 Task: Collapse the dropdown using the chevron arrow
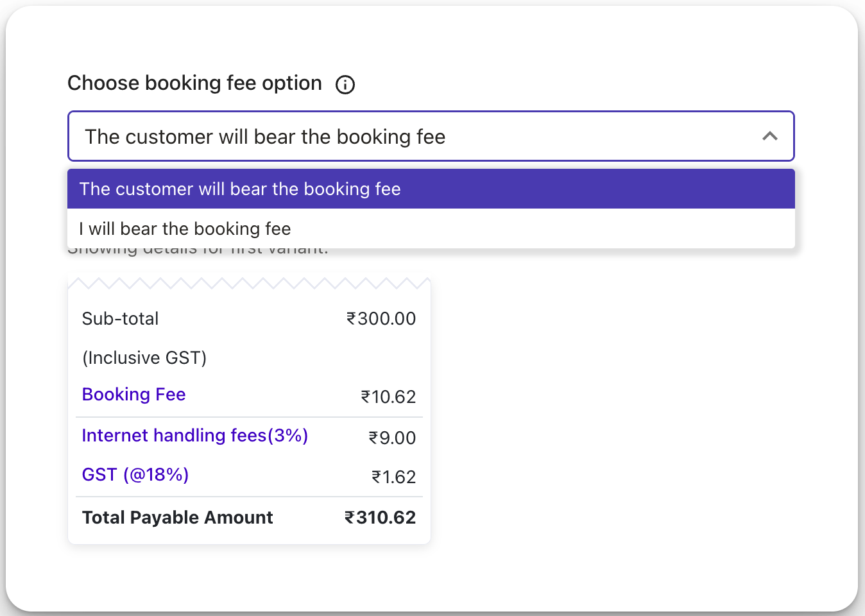(x=770, y=136)
